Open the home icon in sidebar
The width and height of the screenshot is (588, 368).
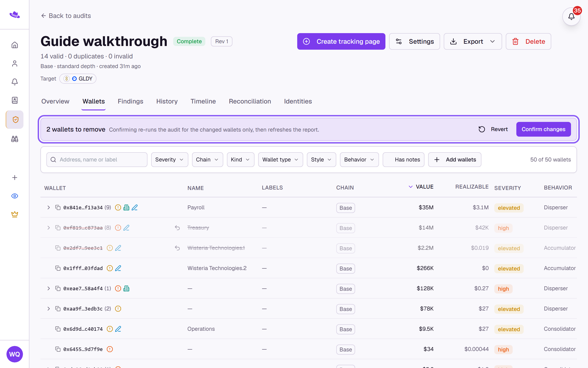[14, 45]
